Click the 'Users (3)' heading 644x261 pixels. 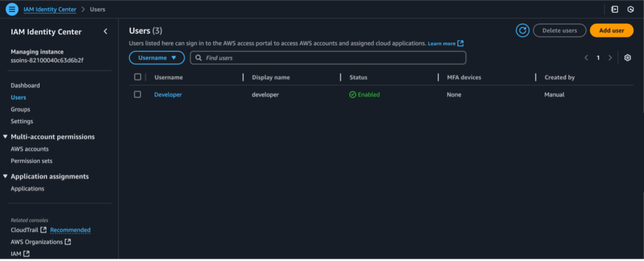point(146,31)
